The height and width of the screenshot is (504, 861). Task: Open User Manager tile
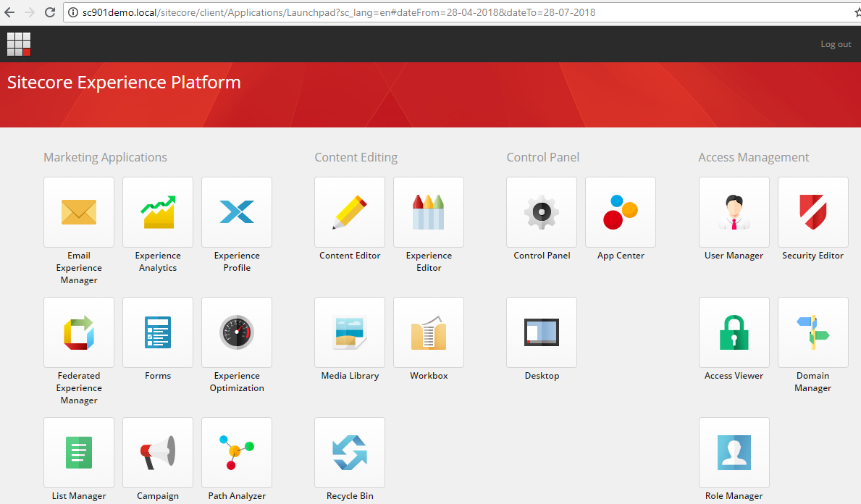pos(734,212)
